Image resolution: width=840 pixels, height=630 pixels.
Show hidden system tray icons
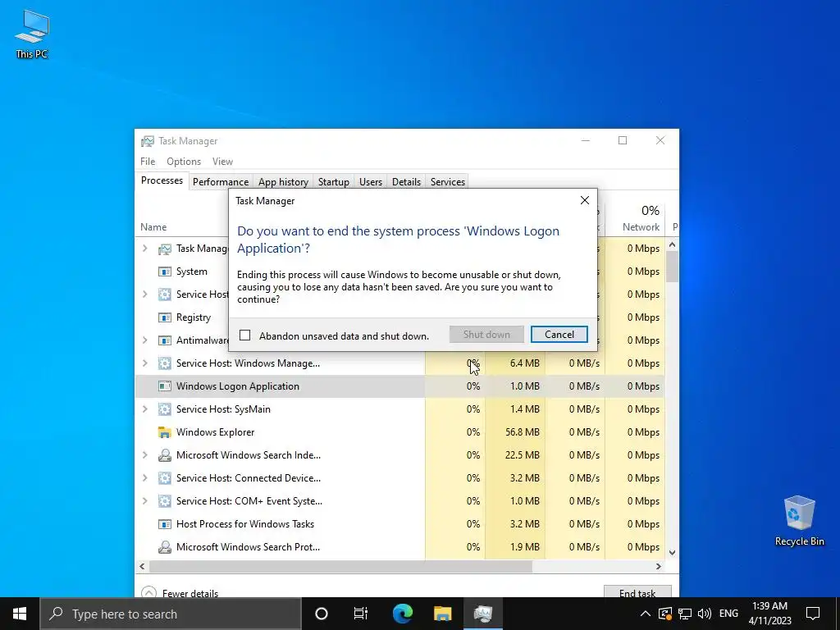click(x=646, y=614)
